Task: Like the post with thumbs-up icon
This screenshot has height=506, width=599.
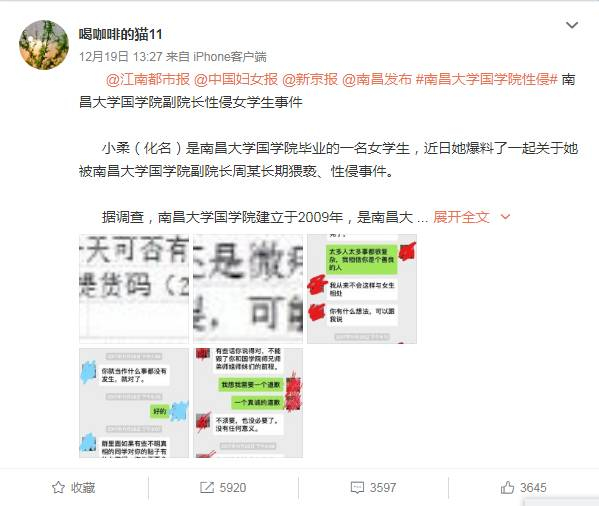Action: point(507,487)
